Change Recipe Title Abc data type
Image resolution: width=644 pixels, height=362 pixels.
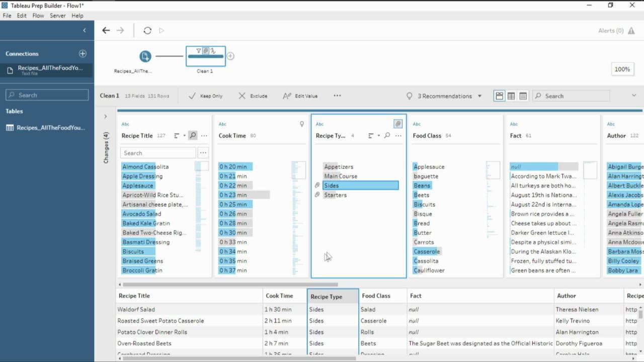[x=125, y=124]
